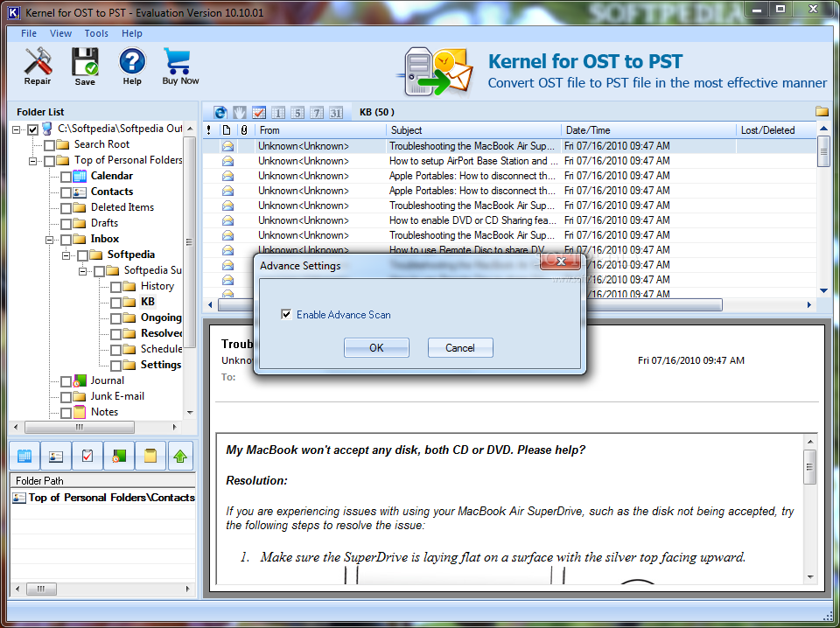Click the Repair toolbar icon
The height and width of the screenshot is (628, 840).
coord(38,66)
